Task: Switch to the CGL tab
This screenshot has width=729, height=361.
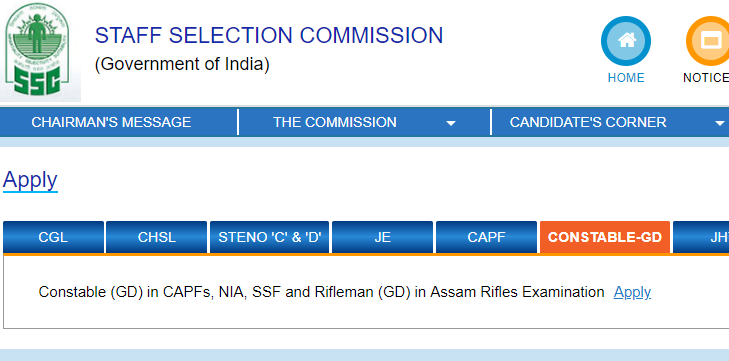Action: tap(53, 237)
